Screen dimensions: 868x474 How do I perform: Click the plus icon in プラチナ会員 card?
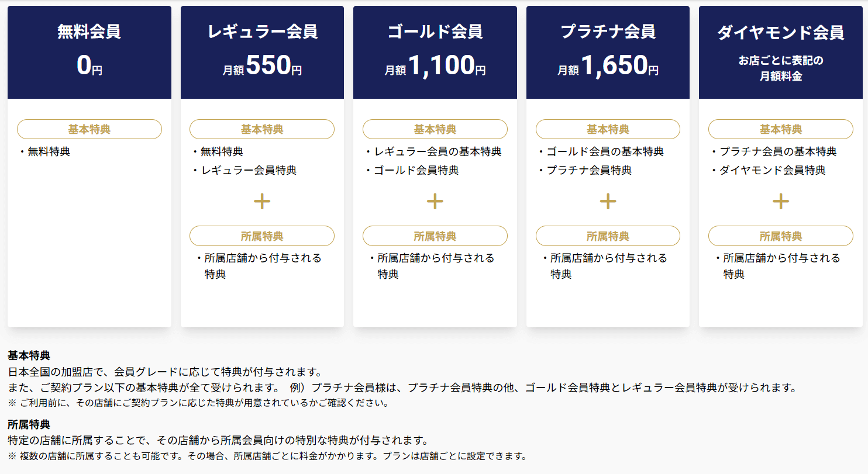pyautogui.click(x=608, y=202)
